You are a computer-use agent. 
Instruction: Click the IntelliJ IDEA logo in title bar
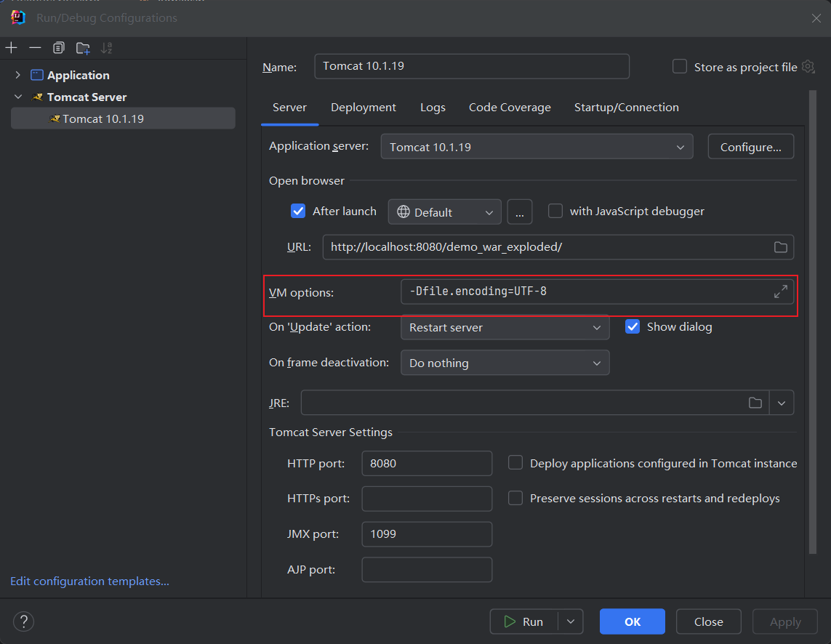click(18, 17)
